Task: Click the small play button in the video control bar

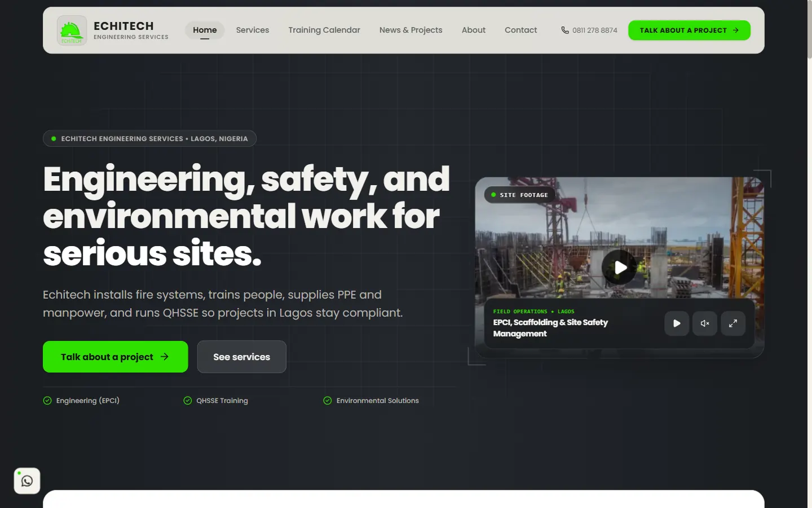Action: [x=677, y=323]
